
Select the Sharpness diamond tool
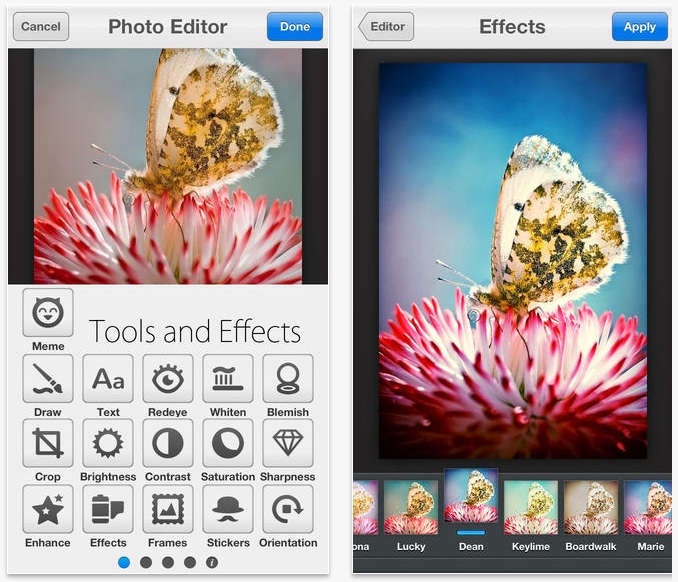click(x=288, y=443)
